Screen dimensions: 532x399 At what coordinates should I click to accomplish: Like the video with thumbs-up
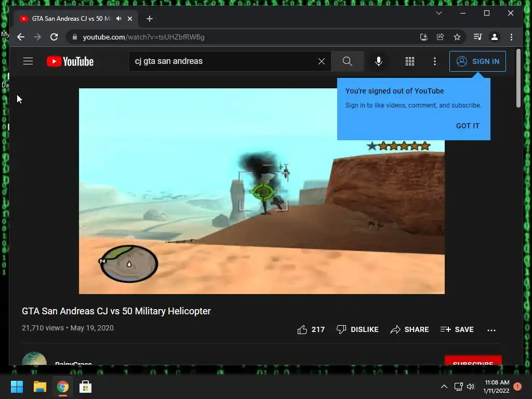pos(311,329)
